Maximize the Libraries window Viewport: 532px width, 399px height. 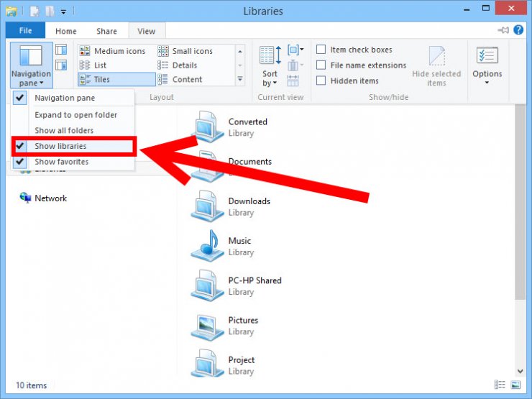pyautogui.click(x=486, y=9)
